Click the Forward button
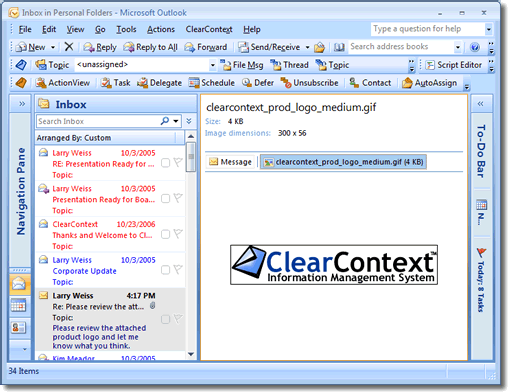508x392 pixels. pyautogui.click(x=206, y=47)
